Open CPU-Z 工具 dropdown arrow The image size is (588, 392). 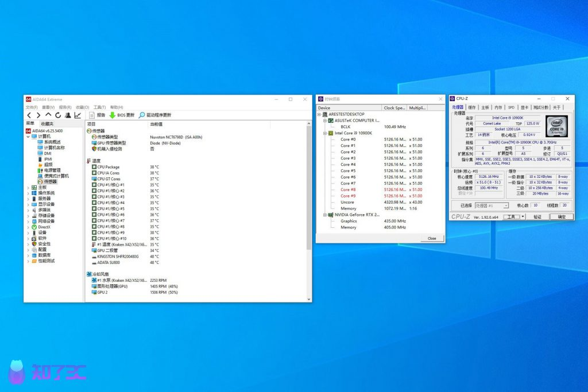click(x=523, y=216)
